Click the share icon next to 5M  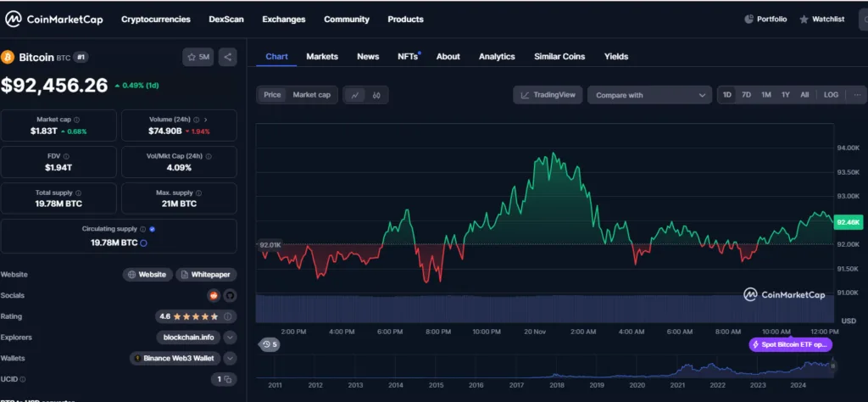pos(227,57)
